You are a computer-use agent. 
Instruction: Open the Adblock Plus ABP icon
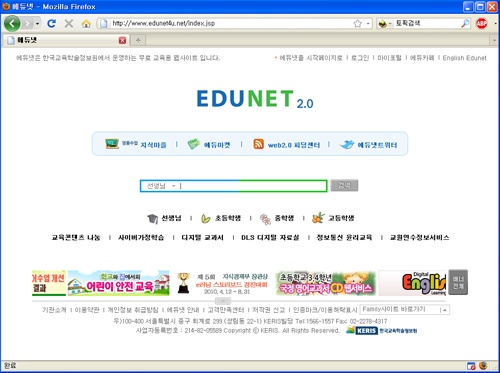coord(481,23)
